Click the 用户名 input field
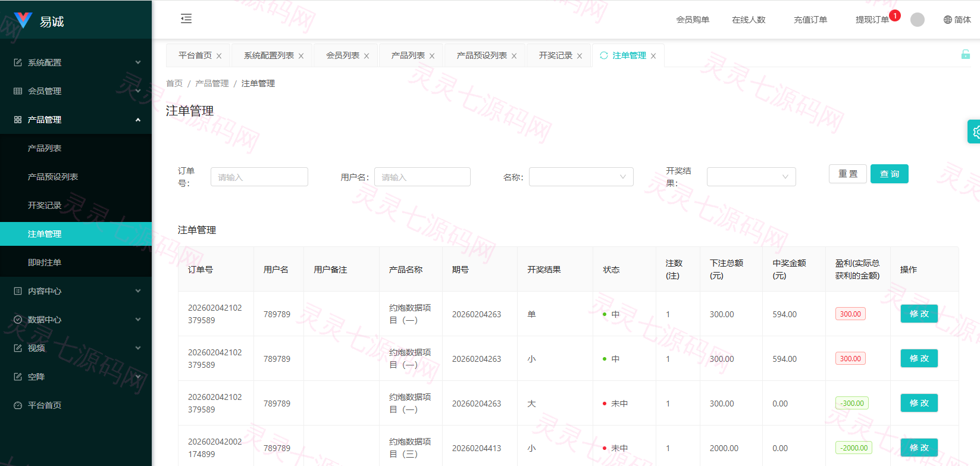 coord(422,177)
